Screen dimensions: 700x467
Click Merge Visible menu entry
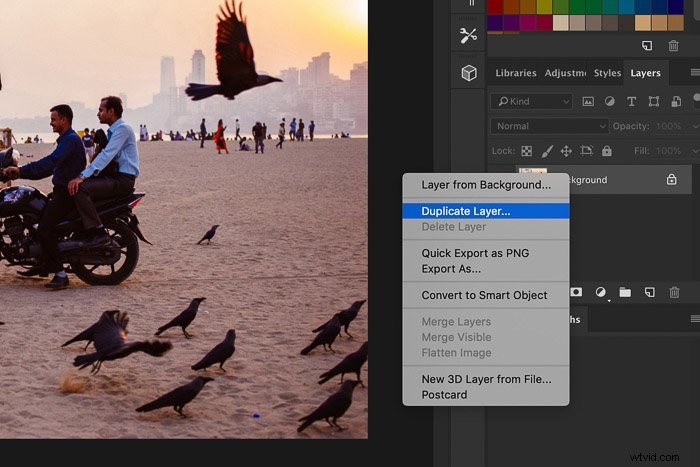[x=486, y=337]
